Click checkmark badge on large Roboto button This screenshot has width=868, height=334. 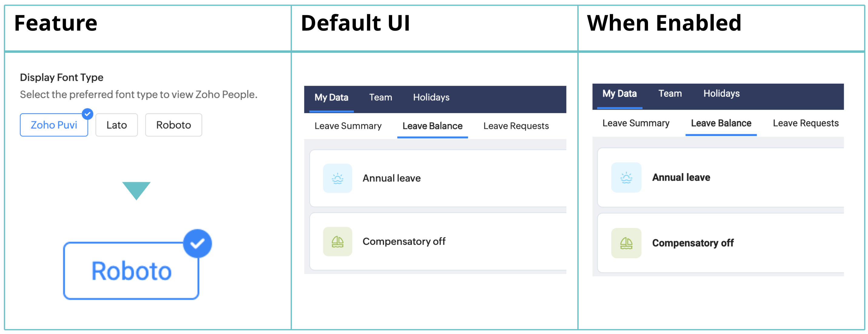point(198,243)
